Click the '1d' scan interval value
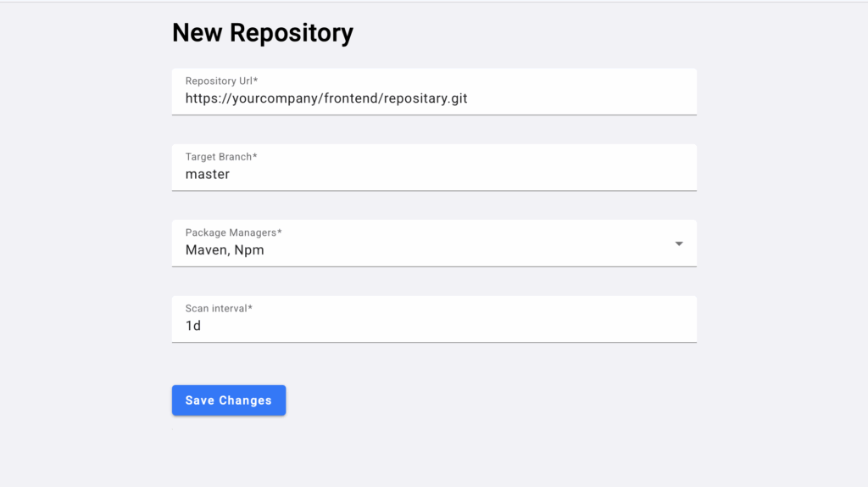Screen dimensions: 868x487 pyautogui.click(x=193, y=326)
